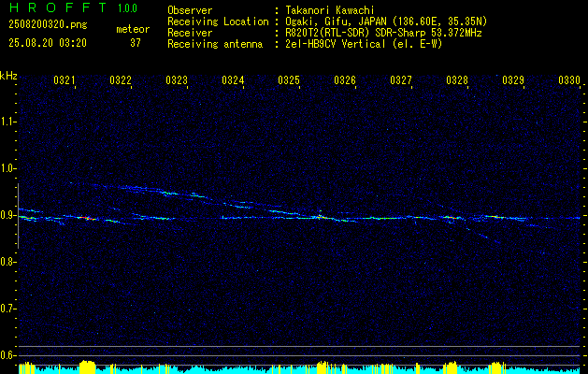
Task: Click the 0.9 kHz axis label
Action: pos(7,215)
